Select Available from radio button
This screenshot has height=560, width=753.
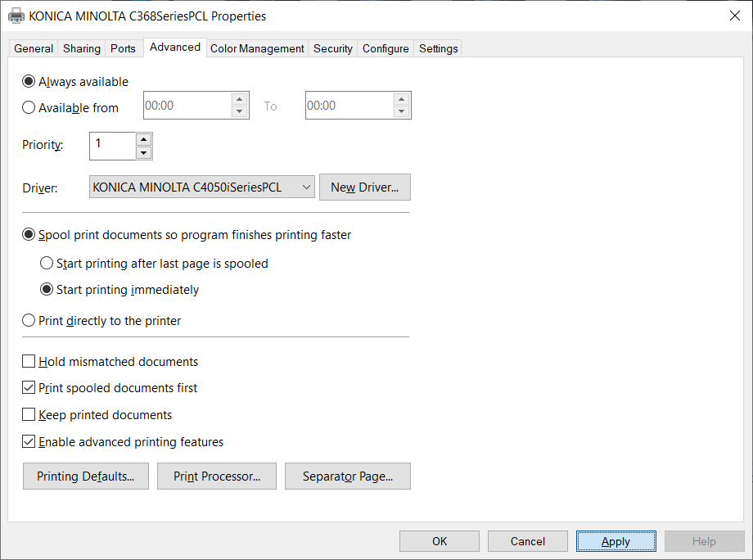(29, 107)
